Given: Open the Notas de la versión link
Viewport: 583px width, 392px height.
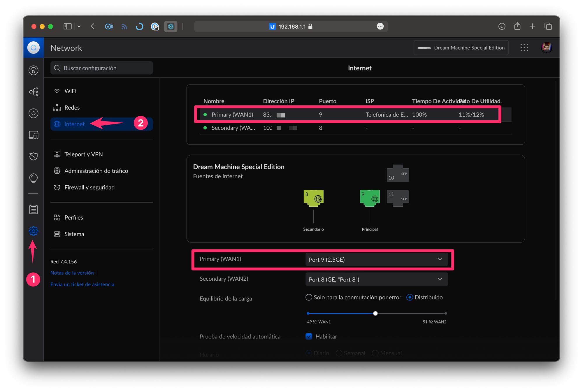Looking at the screenshot, I should (x=72, y=273).
